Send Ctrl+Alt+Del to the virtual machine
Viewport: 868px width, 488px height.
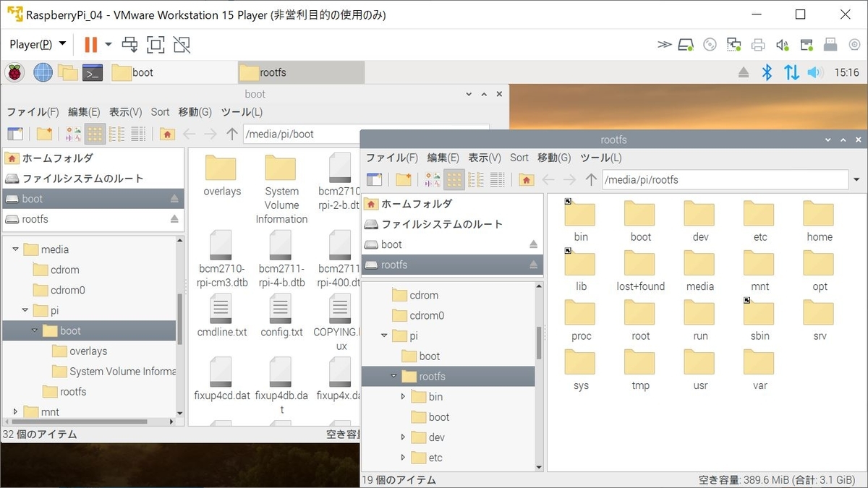pos(130,45)
